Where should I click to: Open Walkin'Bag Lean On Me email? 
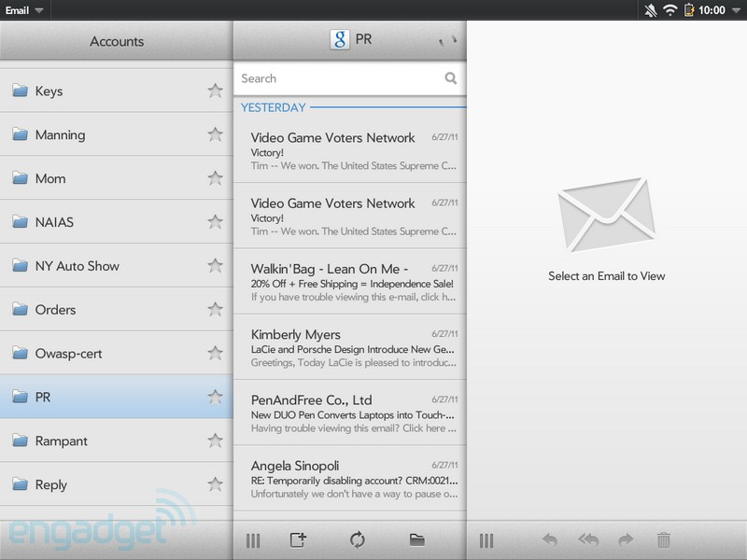click(349, 282)
